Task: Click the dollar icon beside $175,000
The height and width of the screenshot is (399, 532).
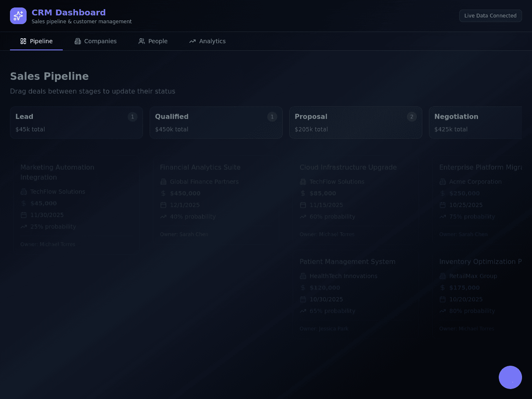Action: coord(443,288)
